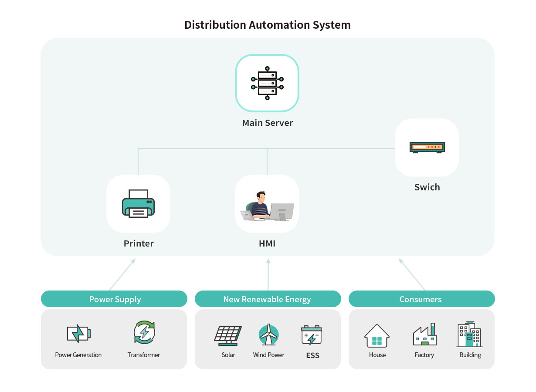
Task: Click the Distribution Automation System title
Action: [x=267, y=25]
